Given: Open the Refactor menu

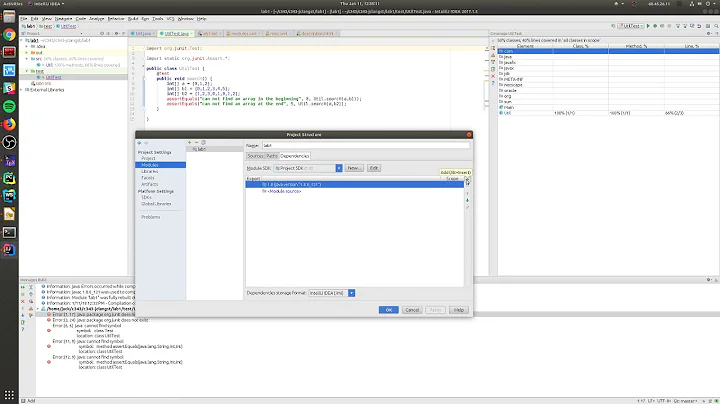Looking at the screenshot, I should pos(116,19).
